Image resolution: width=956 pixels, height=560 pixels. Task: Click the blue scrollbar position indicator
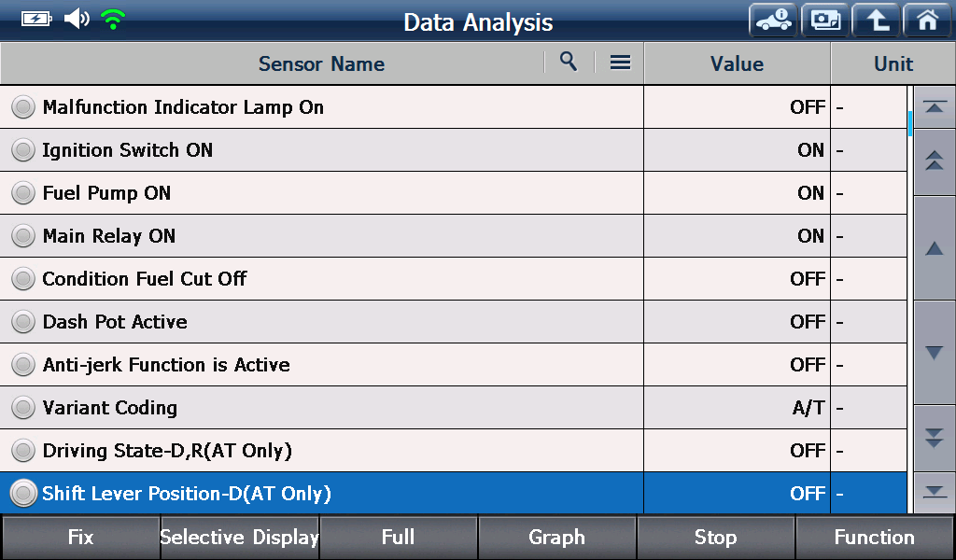910,124
